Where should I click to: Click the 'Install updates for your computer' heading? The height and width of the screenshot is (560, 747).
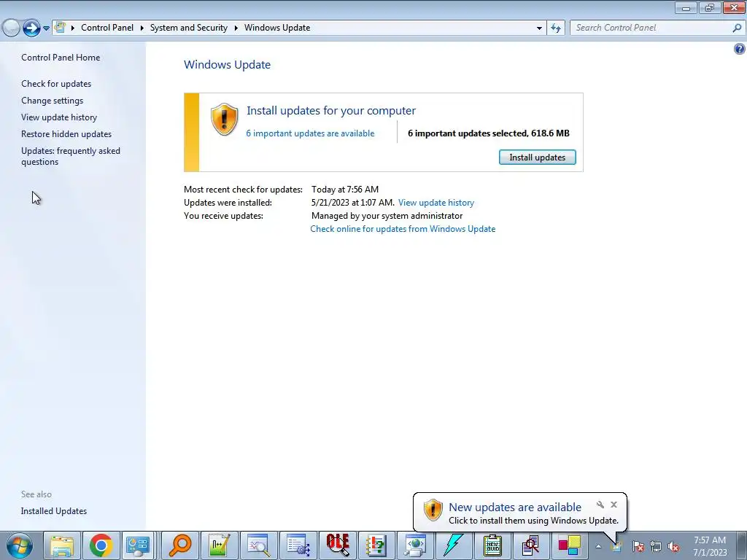[331, 111]
